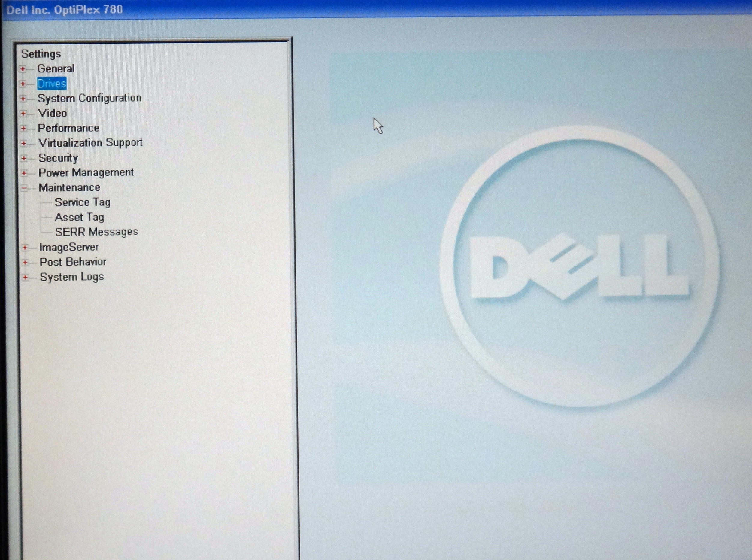
Task: Expand the Video settings node
Action: point(23,114)
